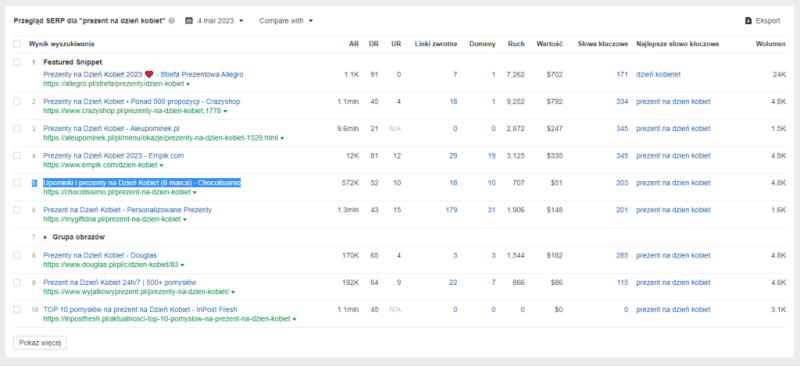The width and height of the screenshot is (800, 366).
Task: Expand the wyjatkowyprezent.pl URL dropdown arrow
Action: pos(233,292)
